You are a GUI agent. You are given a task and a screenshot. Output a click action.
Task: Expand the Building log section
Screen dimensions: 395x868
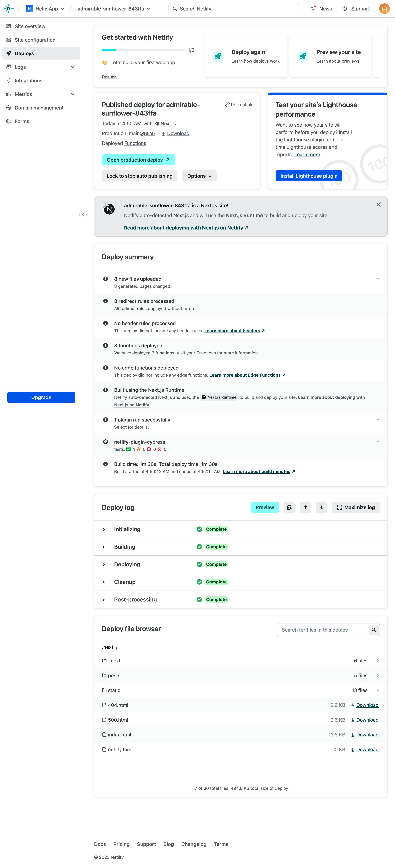(104, 547)
